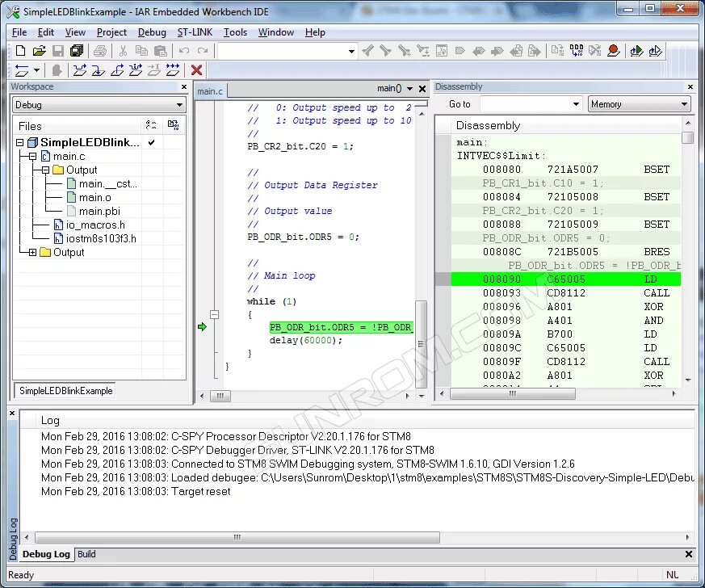This screenshot has width=705, height=588.
Task: Click the Disassembly horizontal scrollbar thumb
Action: (513, 394)
